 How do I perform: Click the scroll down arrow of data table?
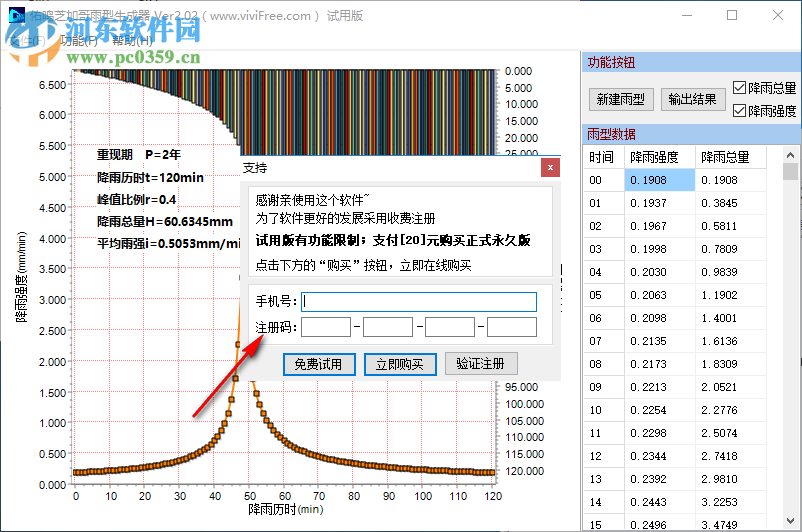coord(790,521)
